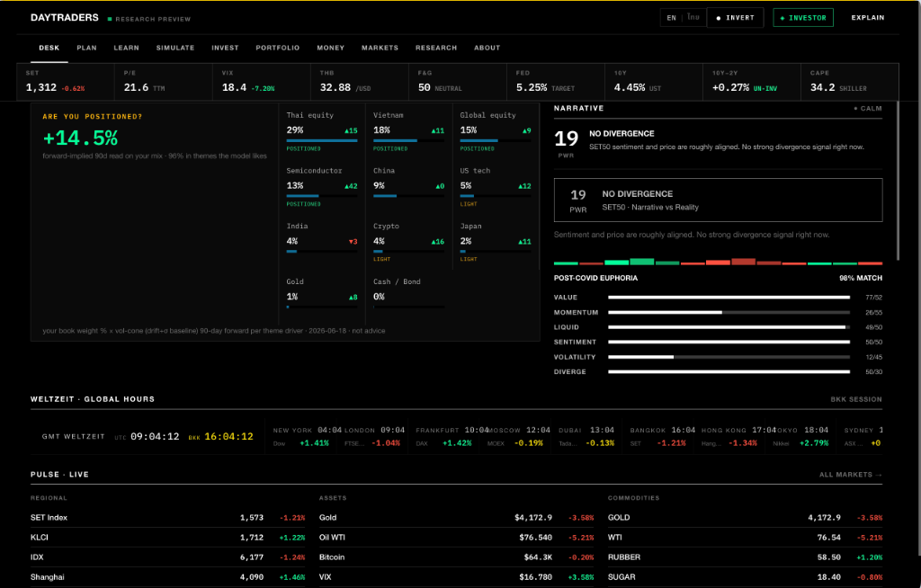This screenshot has height=588, width=921.
Task: Switch language to EN
Action: (x=671, y=18)
